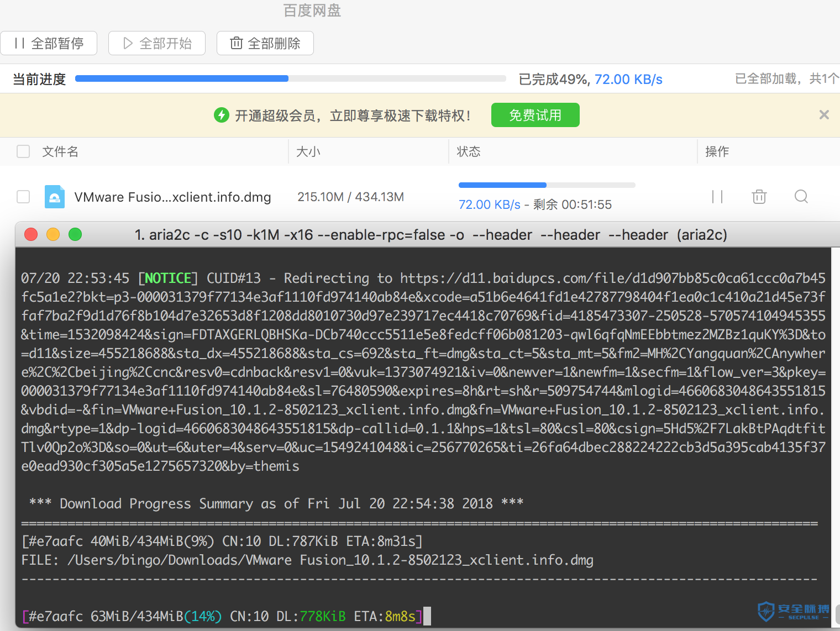The width and height of the screenshot is (840, 631).
Task: Click the green NOTICE tag in terminal
Action: point(168,278)
